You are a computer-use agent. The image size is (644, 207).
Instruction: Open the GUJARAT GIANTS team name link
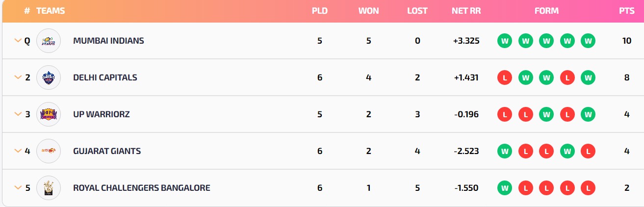coord(107,151)
